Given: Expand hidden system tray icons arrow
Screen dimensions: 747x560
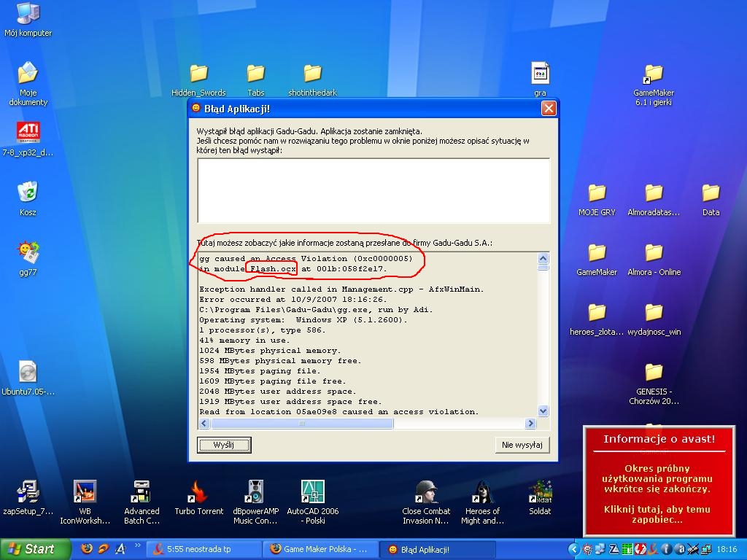Looking at the screenshot, I should coord(574,549).
